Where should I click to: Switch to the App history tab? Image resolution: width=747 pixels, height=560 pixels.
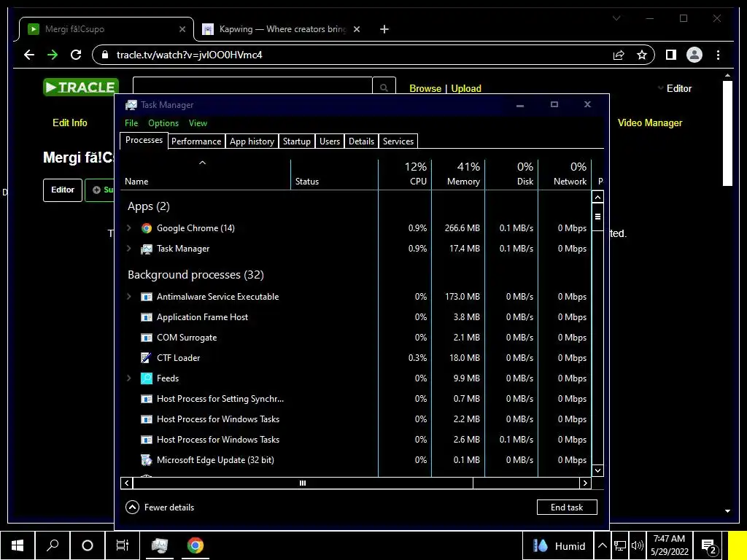tap(252, 141)
